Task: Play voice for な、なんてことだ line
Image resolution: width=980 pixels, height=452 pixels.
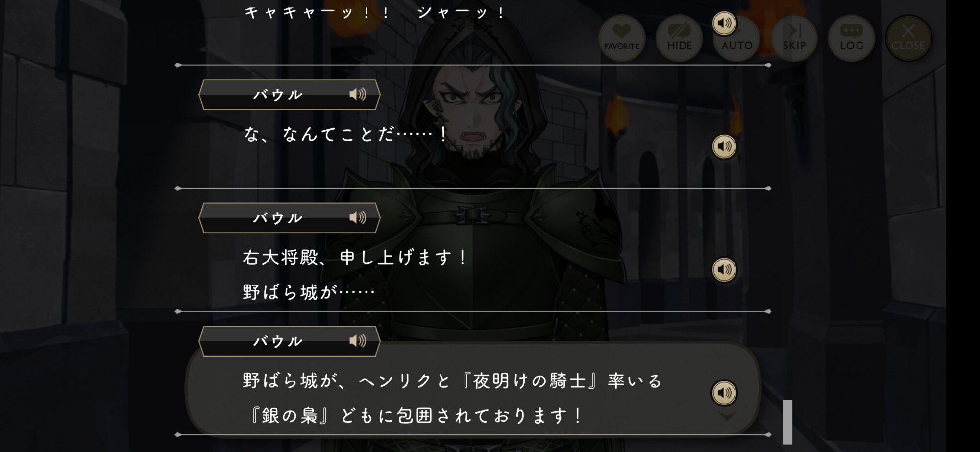Action: (724, 146)
